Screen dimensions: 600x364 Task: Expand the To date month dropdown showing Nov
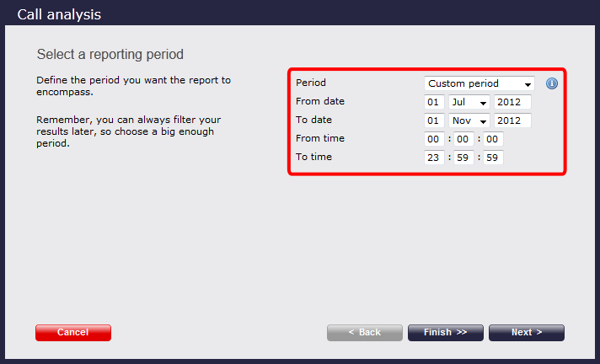coord(469,120)
